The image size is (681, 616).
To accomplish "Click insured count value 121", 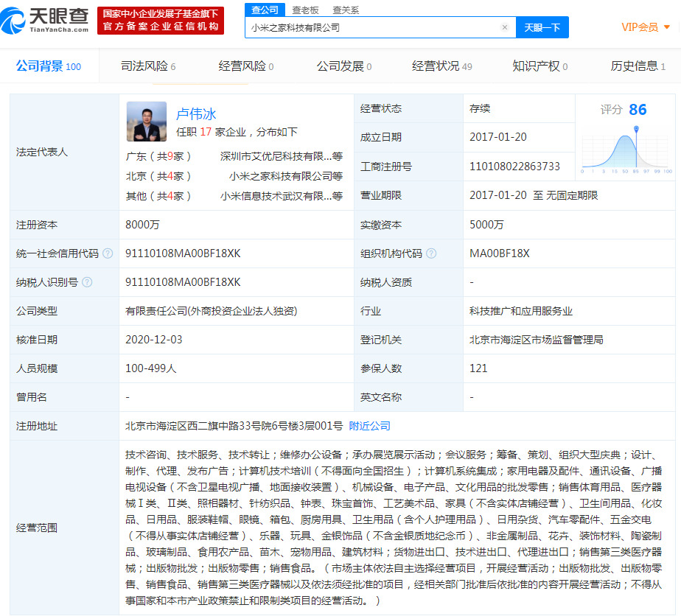I will click(478, 368).
